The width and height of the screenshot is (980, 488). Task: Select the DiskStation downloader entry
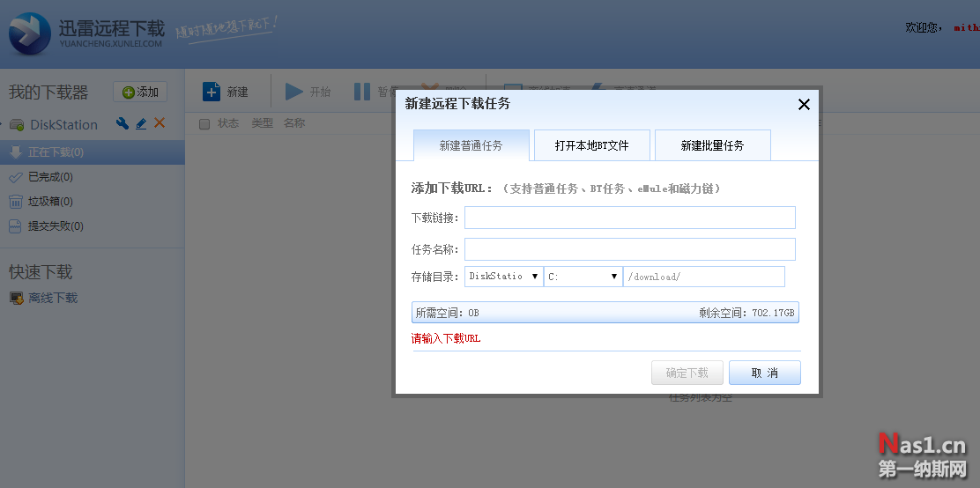[63, 124]
